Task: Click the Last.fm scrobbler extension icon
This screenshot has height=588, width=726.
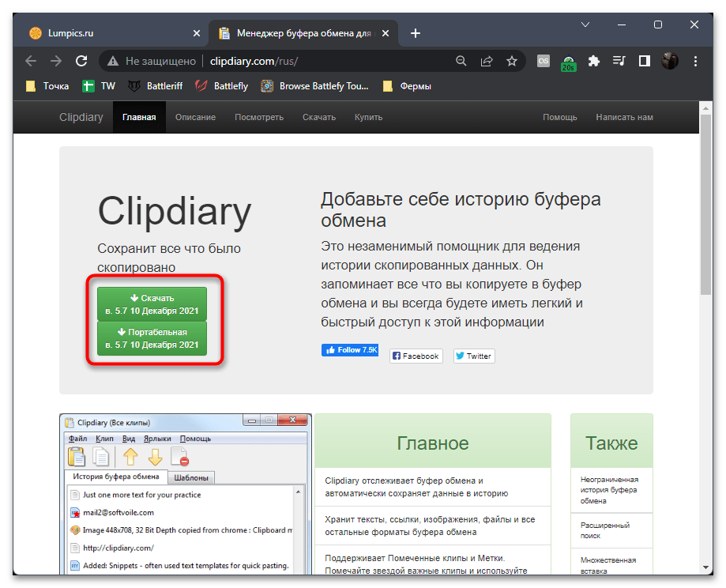Action: [544, 61]
